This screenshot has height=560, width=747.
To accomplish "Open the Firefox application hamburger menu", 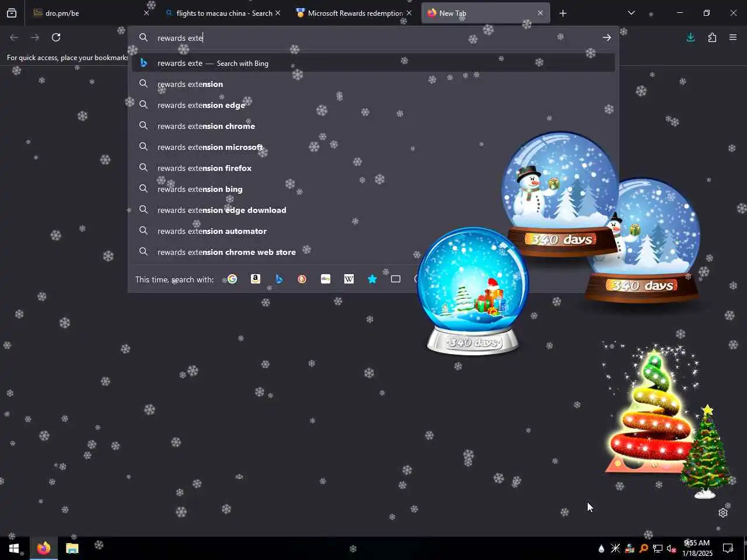I will point(733,37).
